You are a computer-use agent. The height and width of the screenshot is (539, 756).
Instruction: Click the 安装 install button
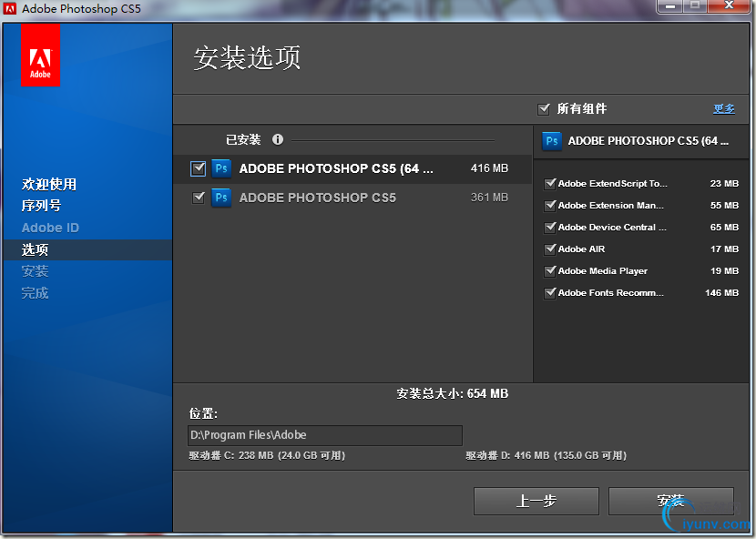671,502
